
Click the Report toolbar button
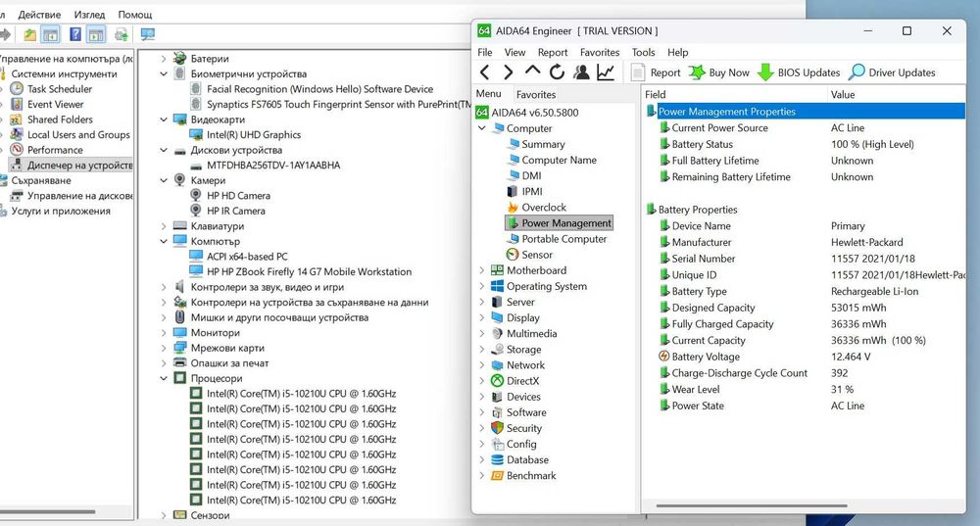click(656, 72)
